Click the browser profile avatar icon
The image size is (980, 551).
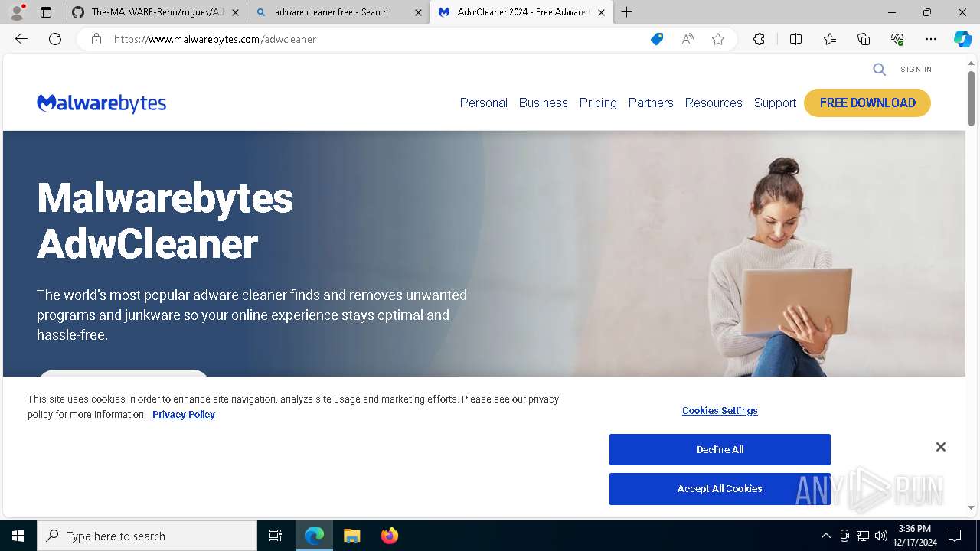17,12
